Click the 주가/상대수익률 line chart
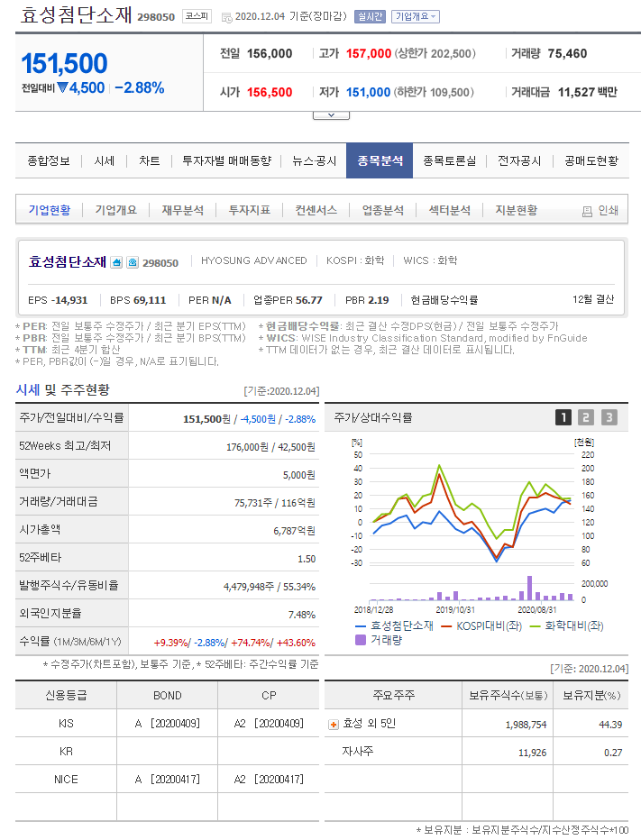The height and width of the screenshot is (840, 641). point(472,509)
